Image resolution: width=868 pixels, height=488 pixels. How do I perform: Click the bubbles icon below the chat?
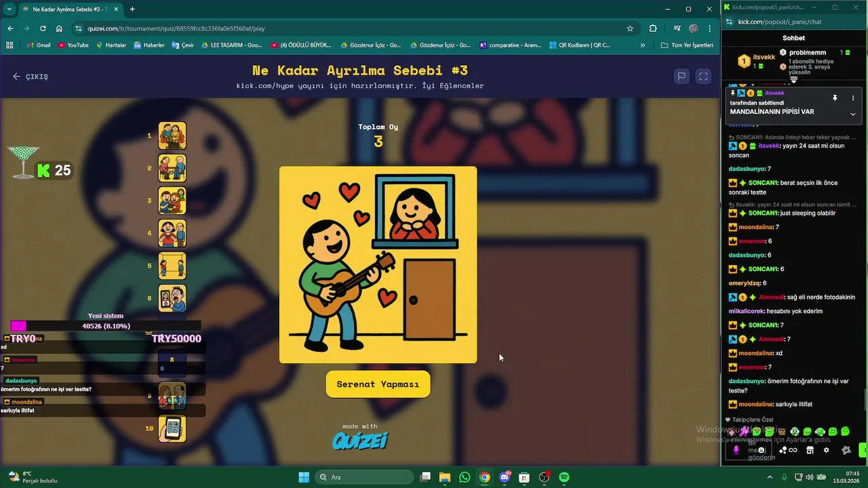point(783,450)
